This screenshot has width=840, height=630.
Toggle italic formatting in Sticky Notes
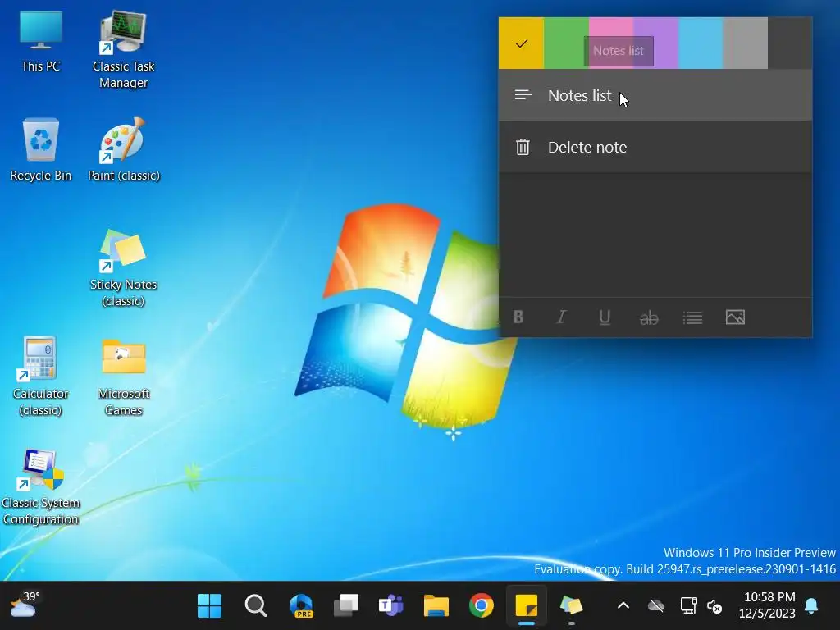[561, 317]
